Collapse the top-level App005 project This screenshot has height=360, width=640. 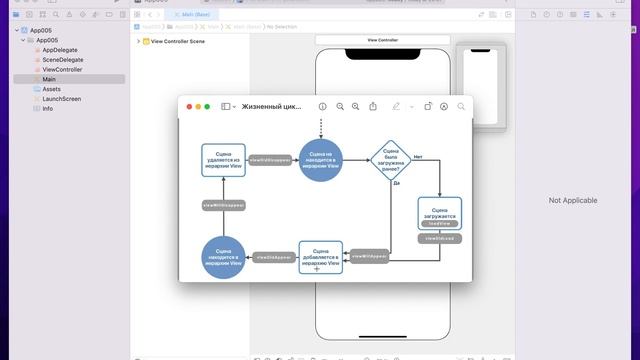[17, 30]
